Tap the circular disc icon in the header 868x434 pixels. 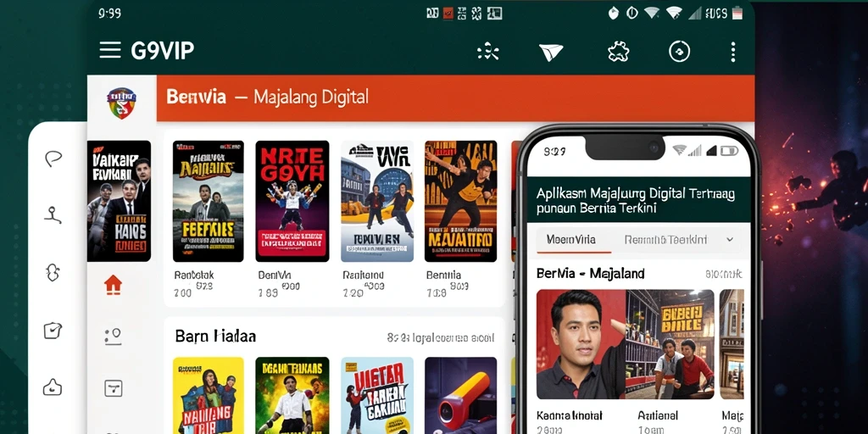(x=679, y=52)
